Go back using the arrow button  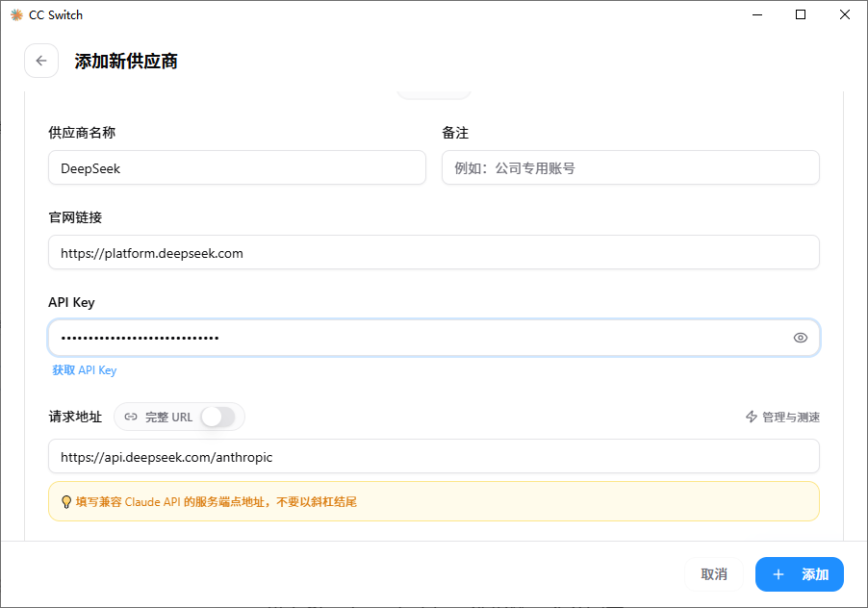[41, 61]
